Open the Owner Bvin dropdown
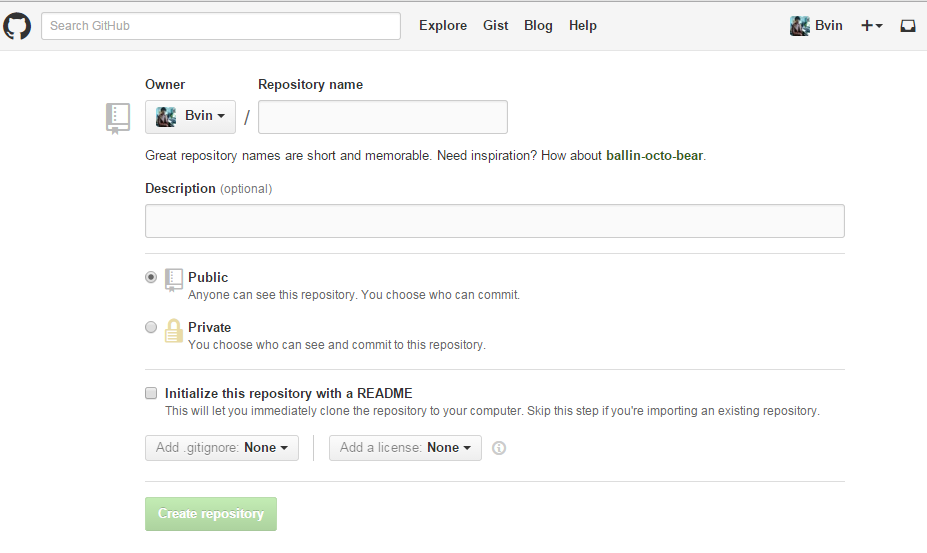 (190, 117)
